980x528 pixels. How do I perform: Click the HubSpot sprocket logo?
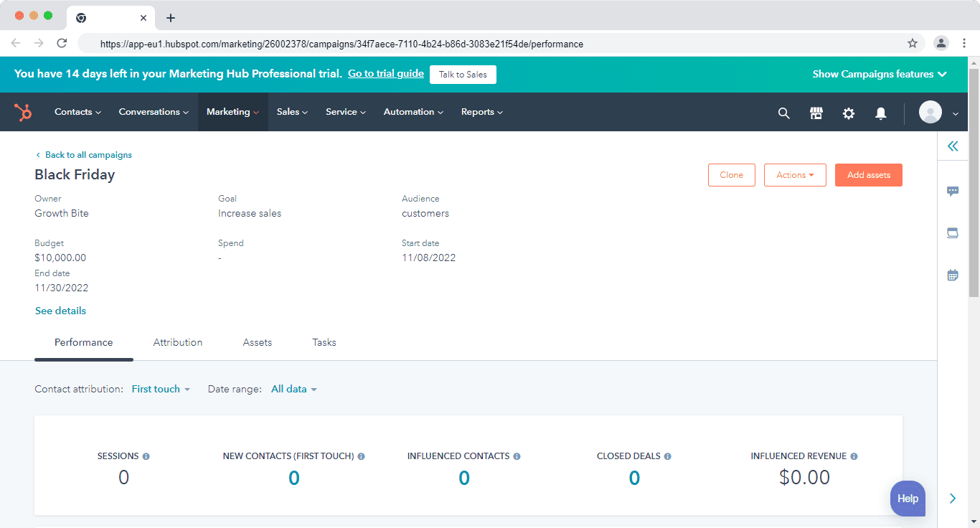point(23,112)
